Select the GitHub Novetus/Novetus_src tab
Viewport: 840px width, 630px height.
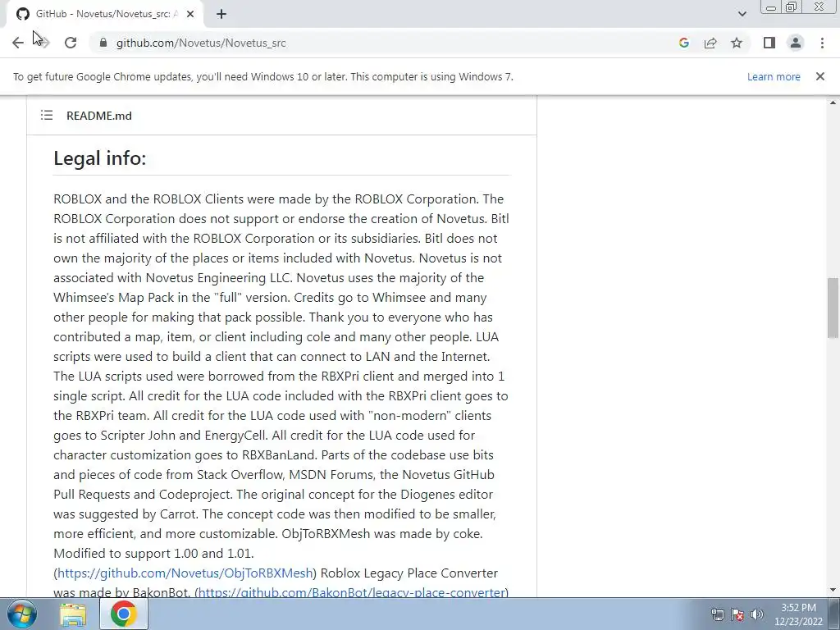click(x=105, y=14)
